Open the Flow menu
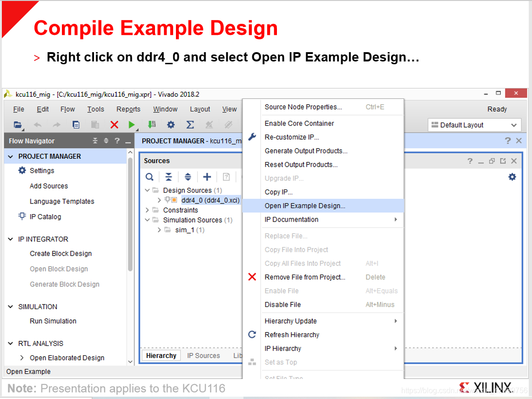532x399 pixels. 67,109
